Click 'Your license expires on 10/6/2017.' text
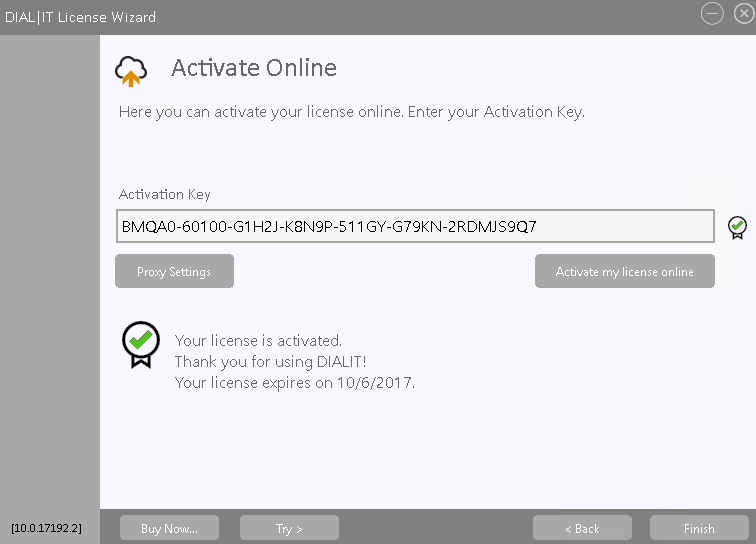This screenshot has width=756, height=544. [x=295, y=383]
